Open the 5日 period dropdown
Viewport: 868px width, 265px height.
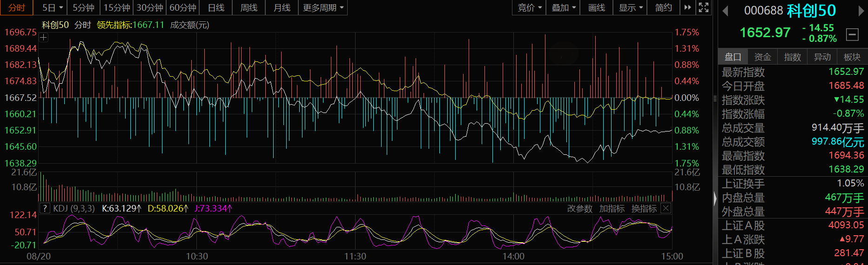tap(52, 7)
